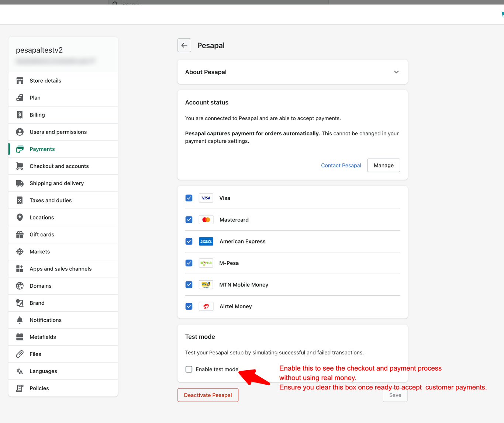The height and width of the screenshot is (423, 504).
Task: Uncheck the Mastercard payment method
Action: tap(189, 220)
